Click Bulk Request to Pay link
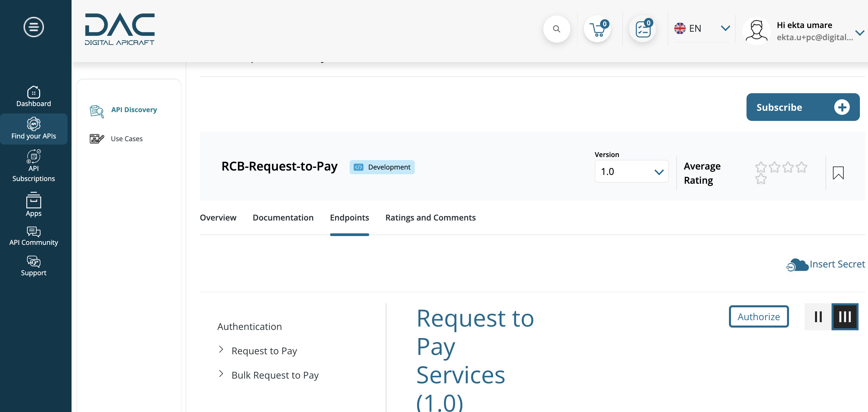Viewport: 868px width, 412px height. point(275,376)
